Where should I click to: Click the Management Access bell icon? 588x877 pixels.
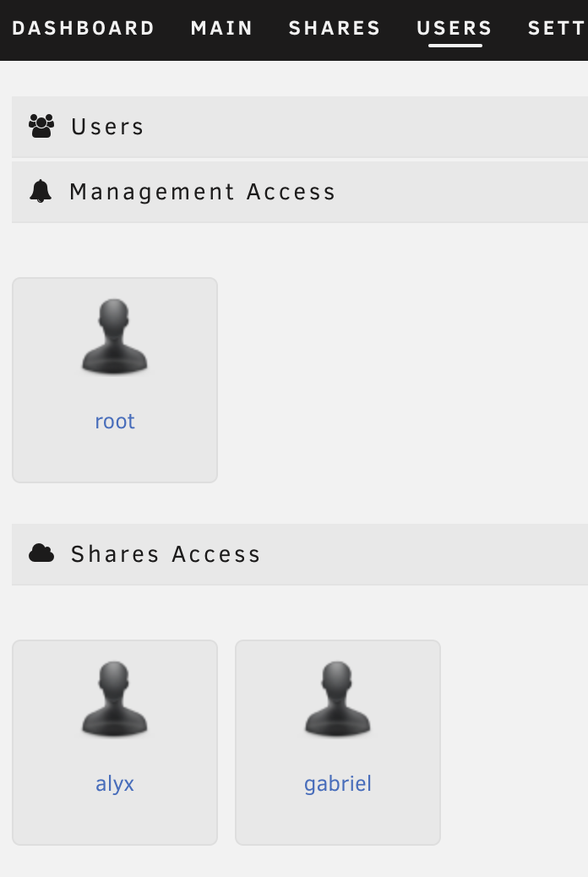point(41,192)
